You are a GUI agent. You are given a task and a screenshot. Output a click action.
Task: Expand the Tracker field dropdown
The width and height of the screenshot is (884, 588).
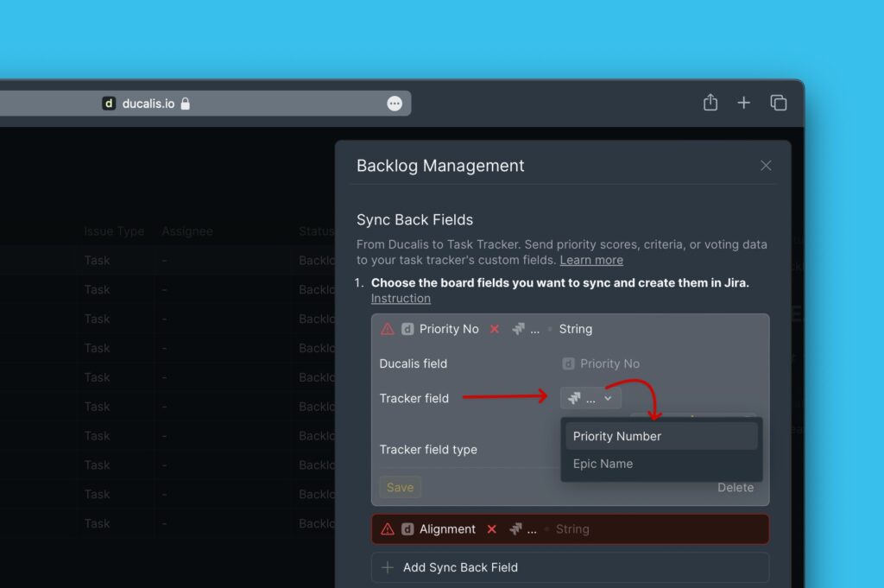click(590, 398)
